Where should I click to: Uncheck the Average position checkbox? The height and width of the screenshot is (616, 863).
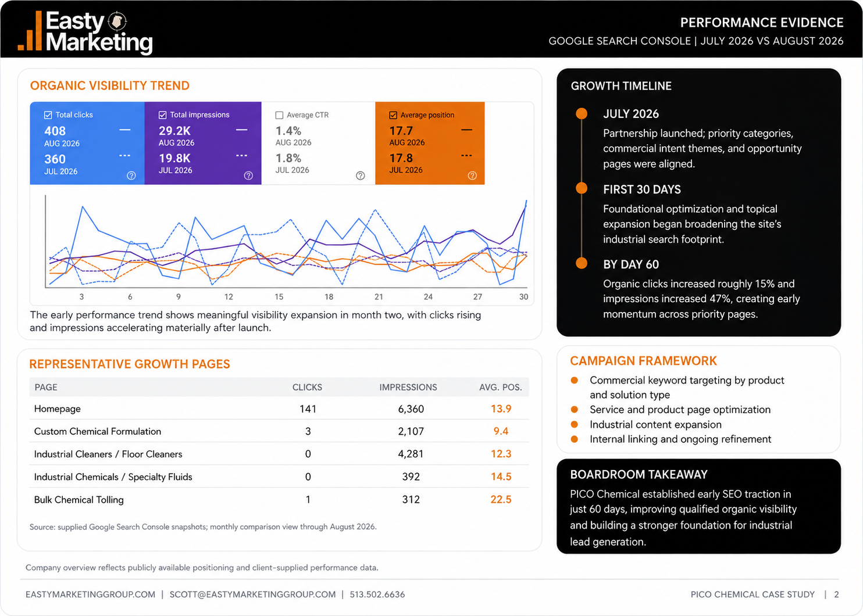click(x=393, y=115)
